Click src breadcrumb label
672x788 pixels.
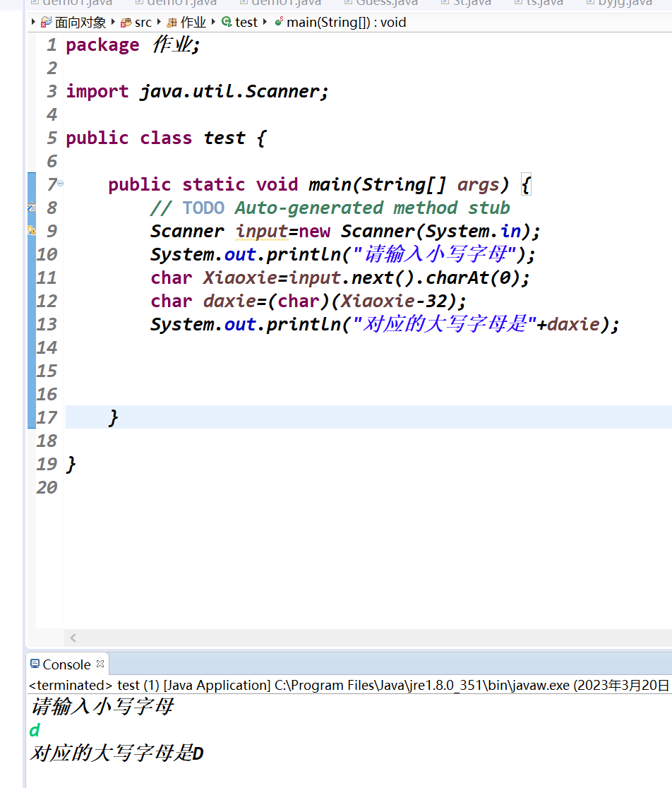(143, 23)
